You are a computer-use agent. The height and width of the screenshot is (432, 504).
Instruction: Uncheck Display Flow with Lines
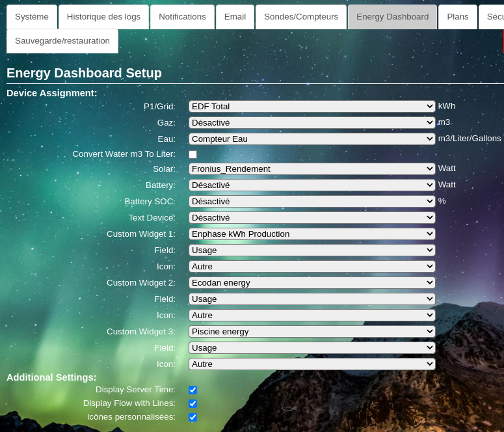[193, 403]
